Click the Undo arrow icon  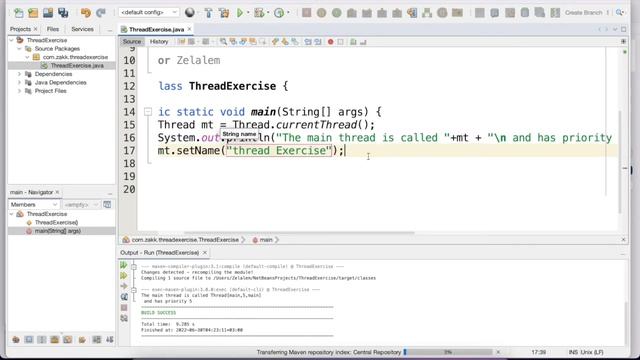tap(85, 13)
